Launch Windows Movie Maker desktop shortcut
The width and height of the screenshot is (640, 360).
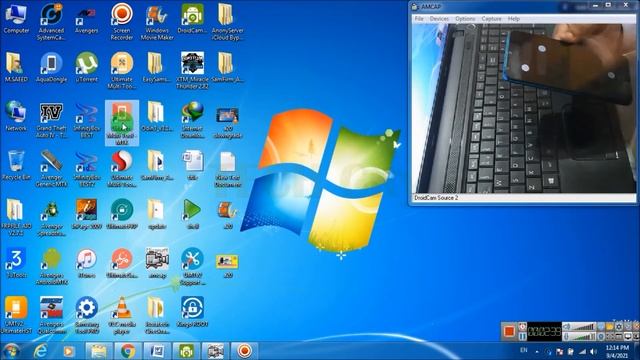[x=157, y=22]
